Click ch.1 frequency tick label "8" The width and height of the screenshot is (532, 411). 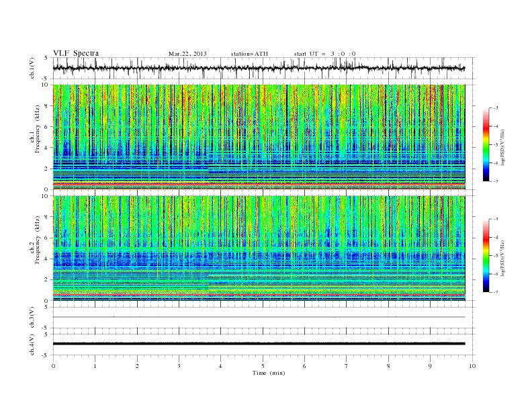(47, 106)
